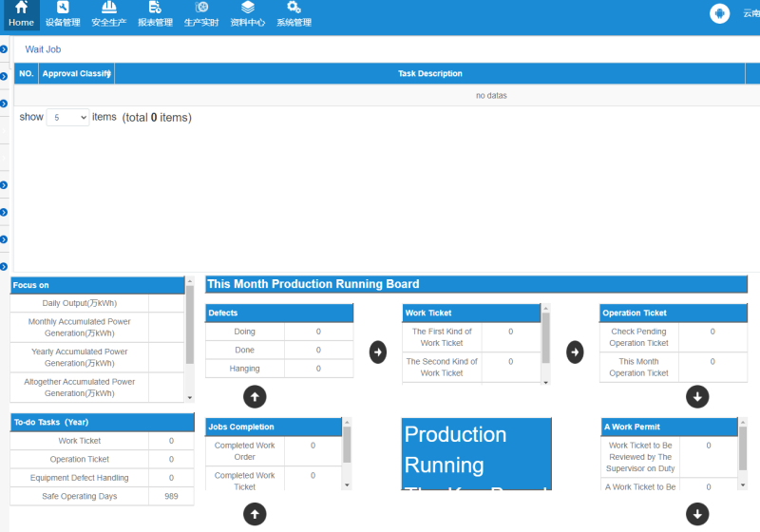
Task: Expand the bottommost left sidebar chevron
Action: [4, 266]
